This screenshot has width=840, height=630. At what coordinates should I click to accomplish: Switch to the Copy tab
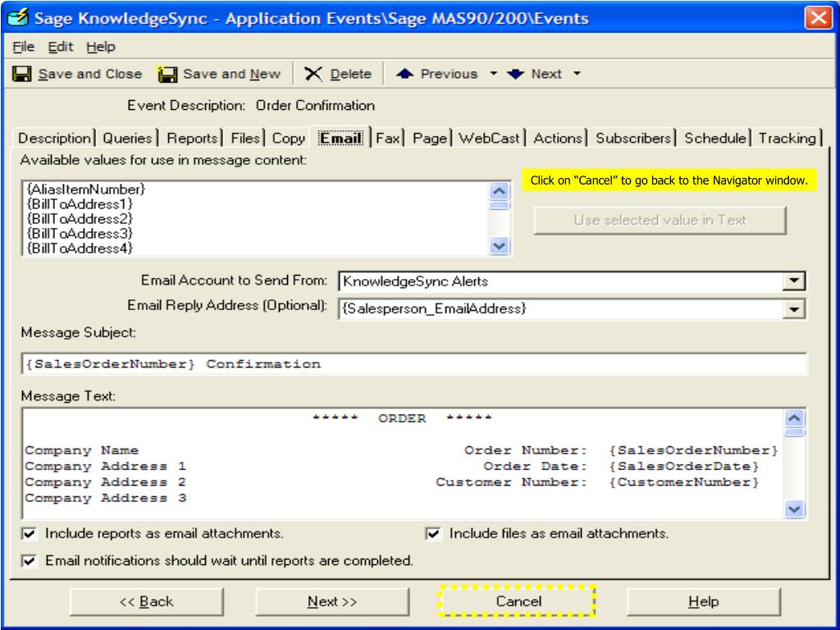(x=288, y=138)
